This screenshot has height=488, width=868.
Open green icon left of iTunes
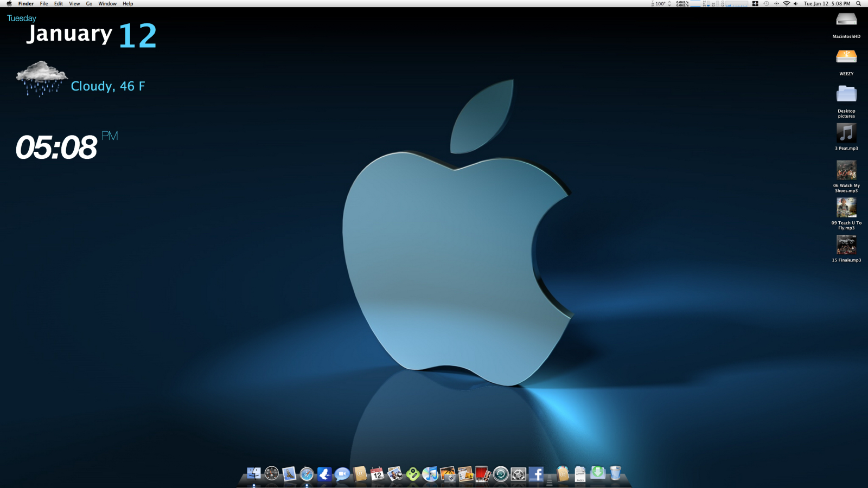[x=413, y=474]
